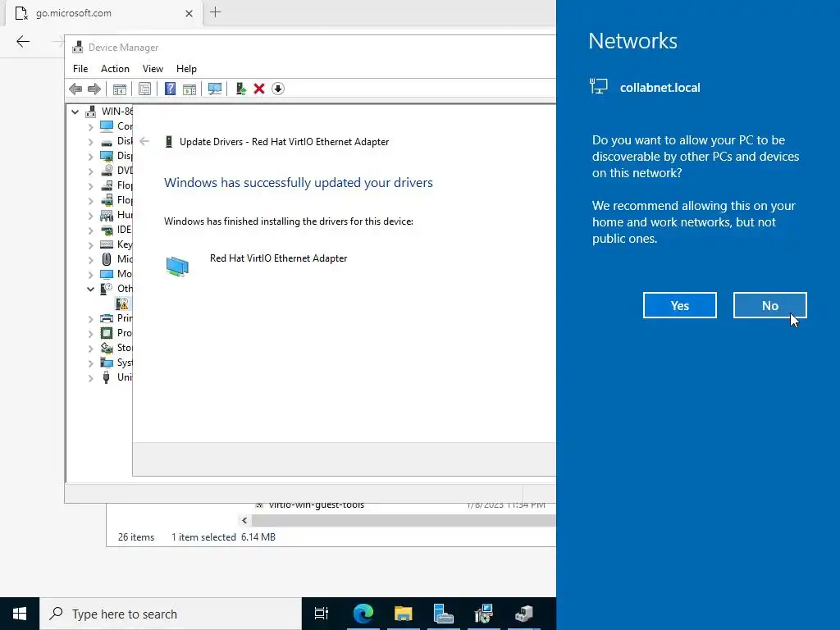840x630 pixels.
Task: Click Yes to allow network discovery
Action: (x=680, y=305)
